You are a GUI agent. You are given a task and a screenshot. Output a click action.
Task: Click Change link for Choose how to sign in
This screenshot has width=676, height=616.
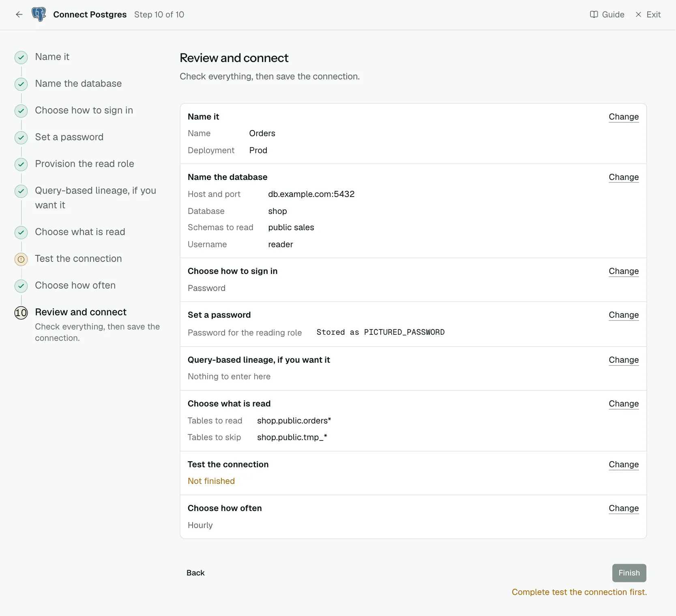624,271
